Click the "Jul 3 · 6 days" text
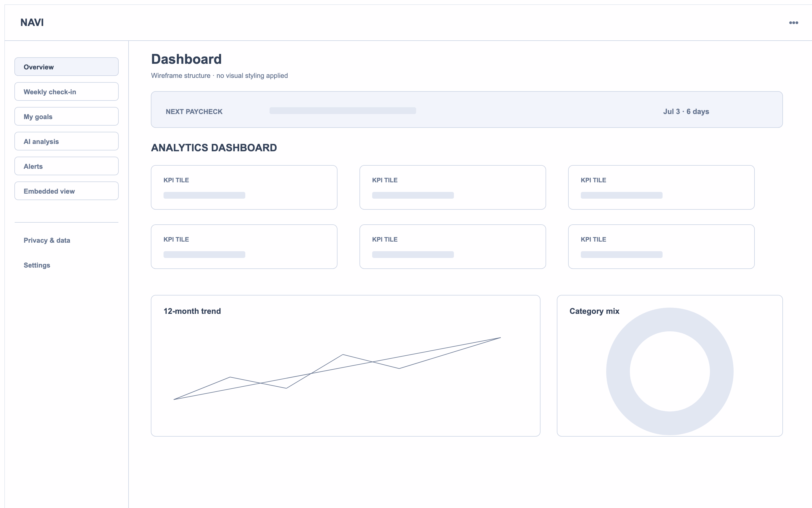 686,111
